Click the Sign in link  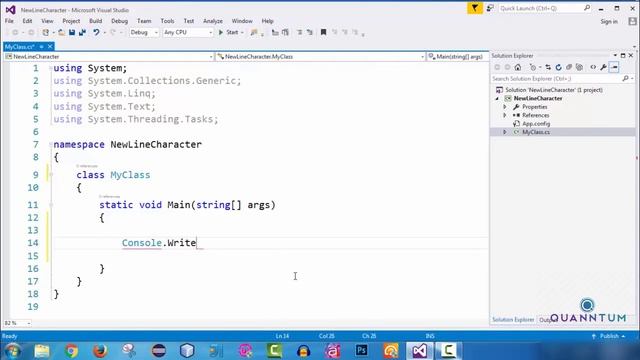[609, 22]
